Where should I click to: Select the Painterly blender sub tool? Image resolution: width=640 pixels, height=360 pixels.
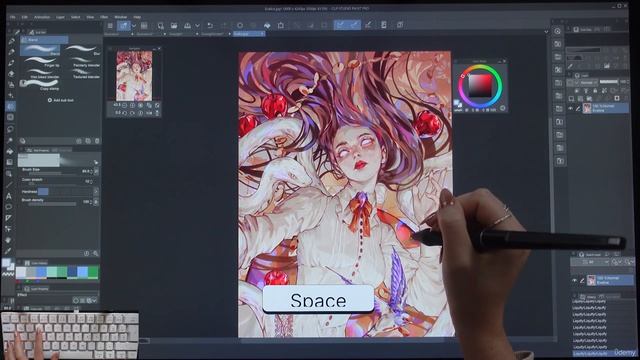click(82, 62)
